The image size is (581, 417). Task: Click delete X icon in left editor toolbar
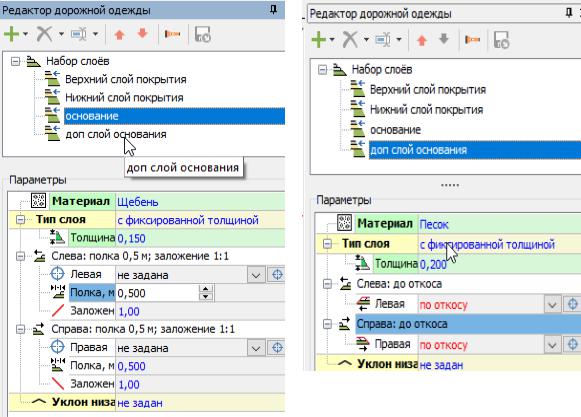coord(44,34)
